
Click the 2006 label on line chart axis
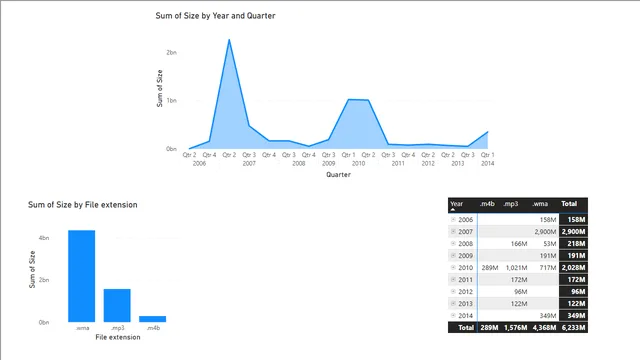(199, 163)
